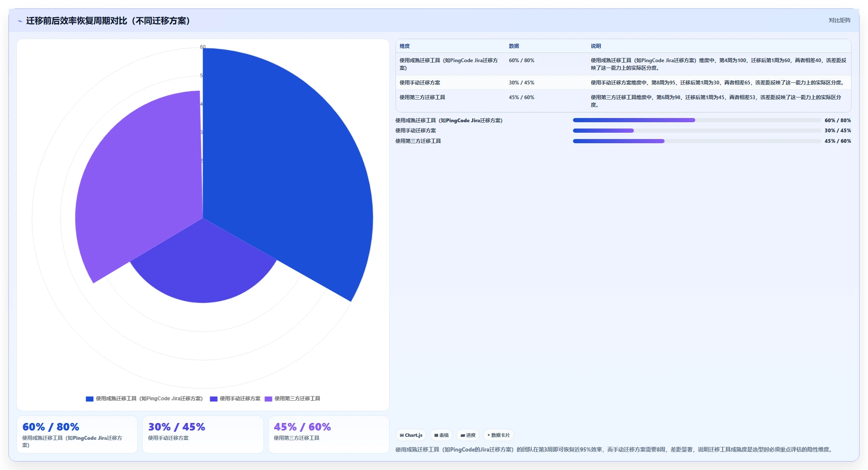Open the 60% / 80% data card
868x470 pixels.
pos(77,434)
